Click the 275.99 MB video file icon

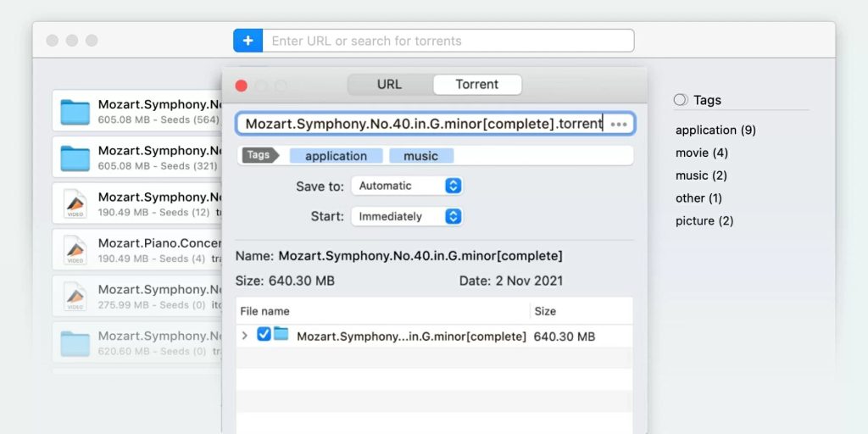(75, 296)
